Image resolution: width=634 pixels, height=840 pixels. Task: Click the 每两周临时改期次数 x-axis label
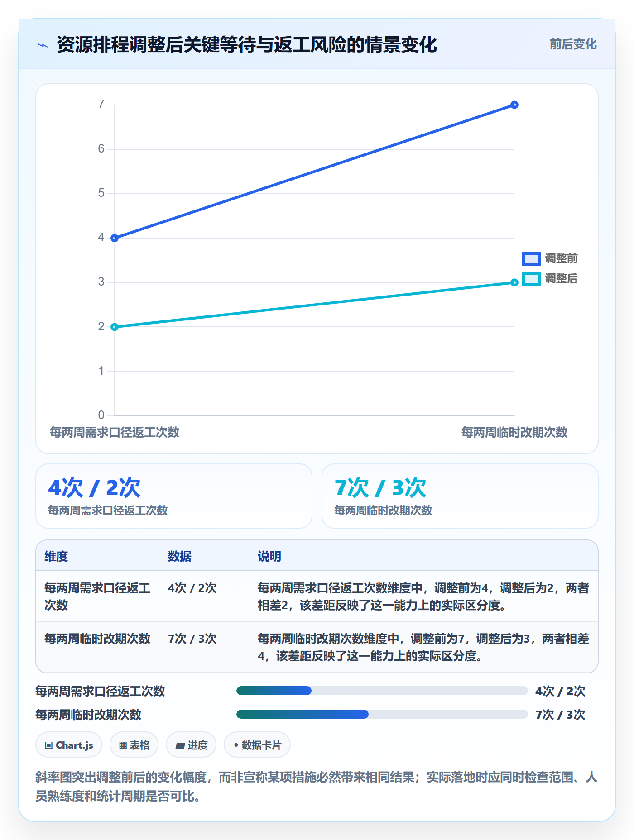[514, 432]
